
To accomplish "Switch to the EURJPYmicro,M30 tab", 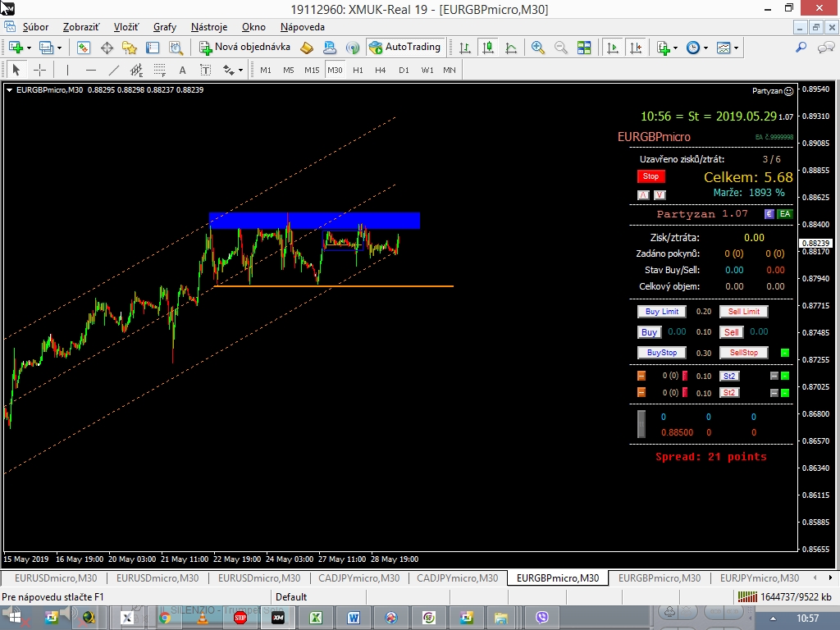I will click(759, 578).
